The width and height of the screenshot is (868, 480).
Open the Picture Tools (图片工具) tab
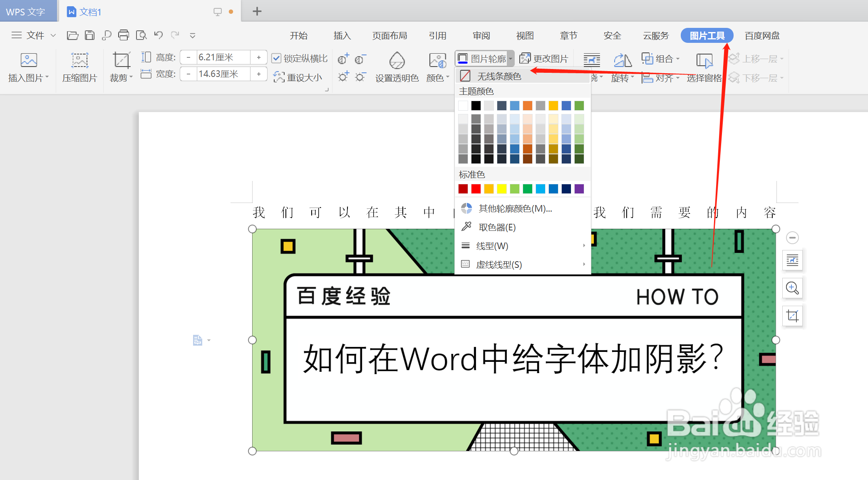coord(707,36)
